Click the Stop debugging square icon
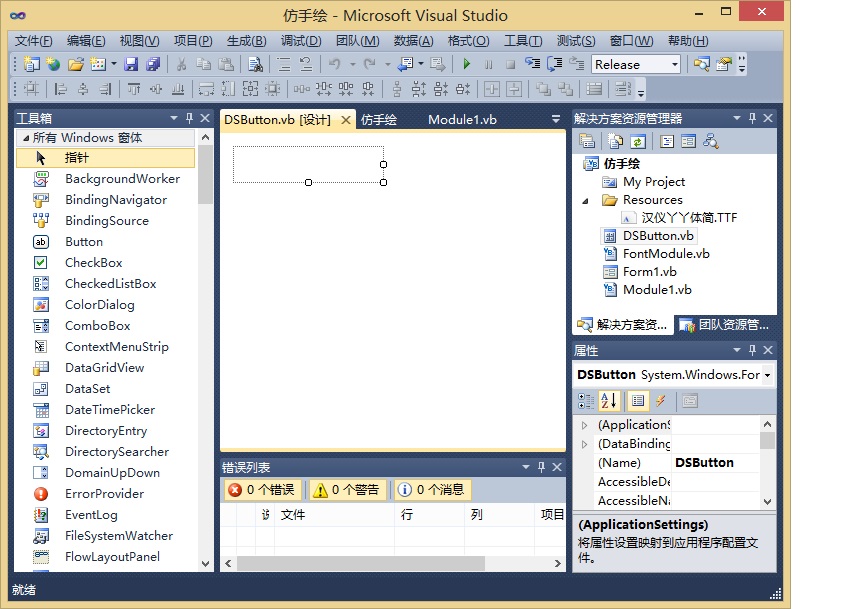 point(510,64)
